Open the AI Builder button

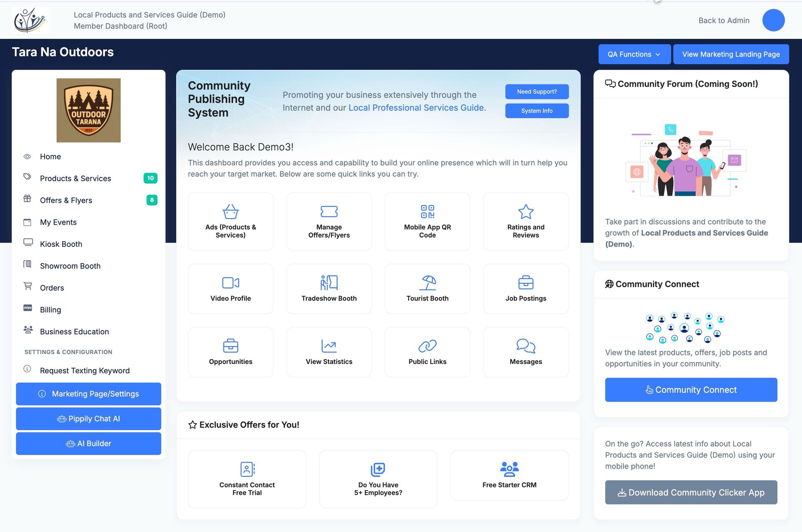(x=89, y=443)
